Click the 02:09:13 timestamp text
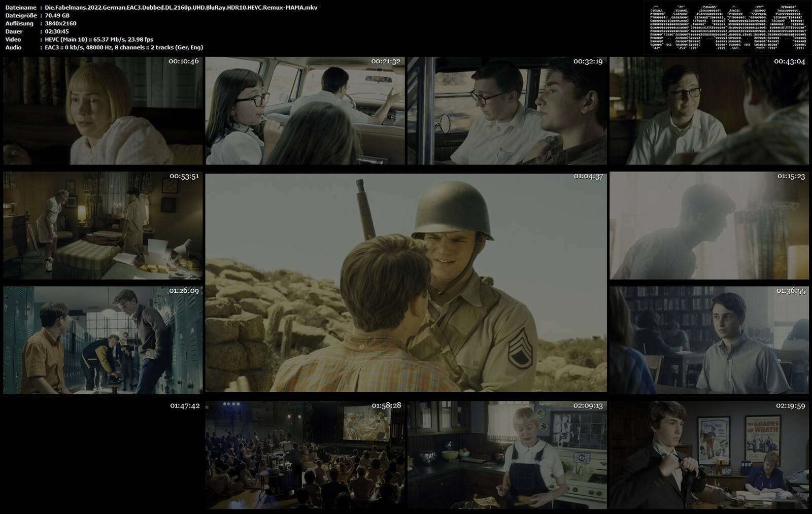Image resolution: width=812 pixels, height=514 pixels. [588, 405]
